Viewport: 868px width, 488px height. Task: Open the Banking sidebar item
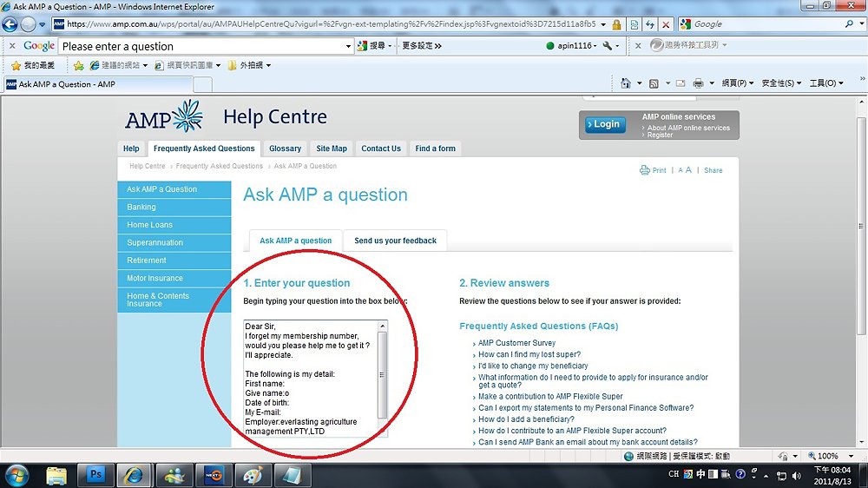coord(174,207)
